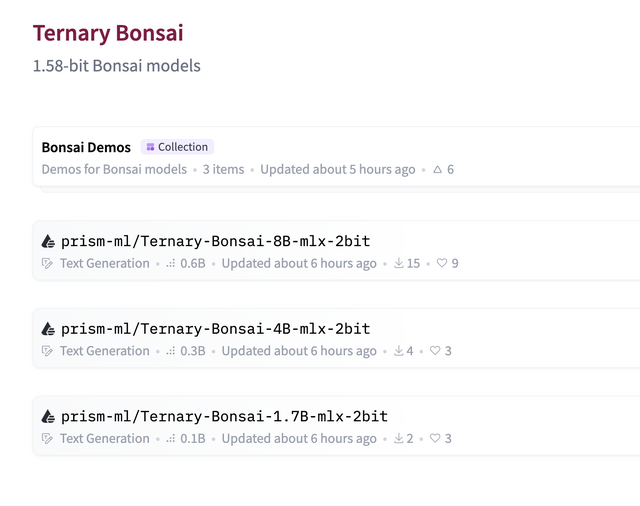Click the Ternary Bonsai page title

[x=108, y=33]
